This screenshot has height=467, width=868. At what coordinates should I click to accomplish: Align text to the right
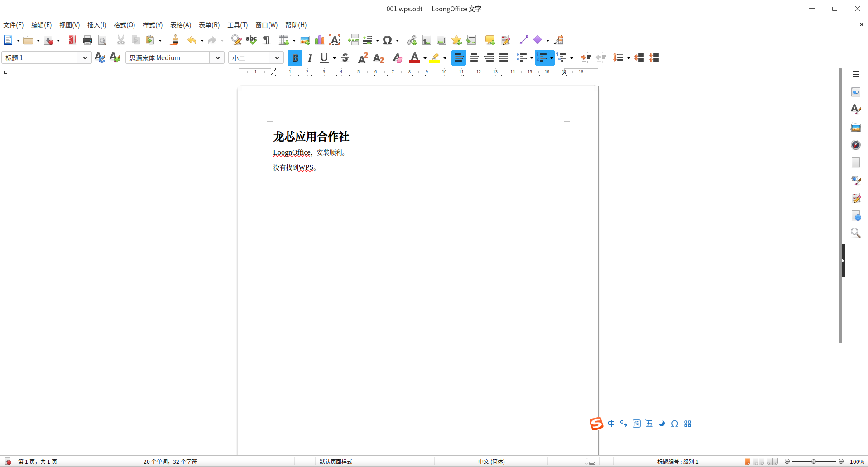tap(489, 57)
